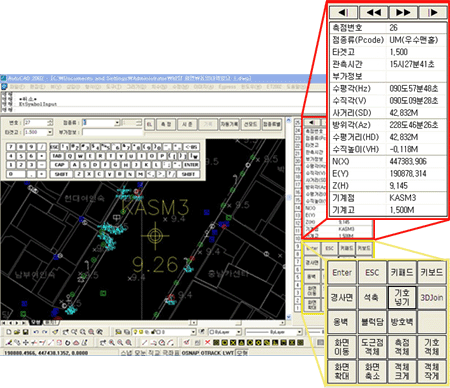450x388 pixels.
Task: Open the ByLayer color dropdown swatch
Action: pyautogui.click(x=225, y=332)
